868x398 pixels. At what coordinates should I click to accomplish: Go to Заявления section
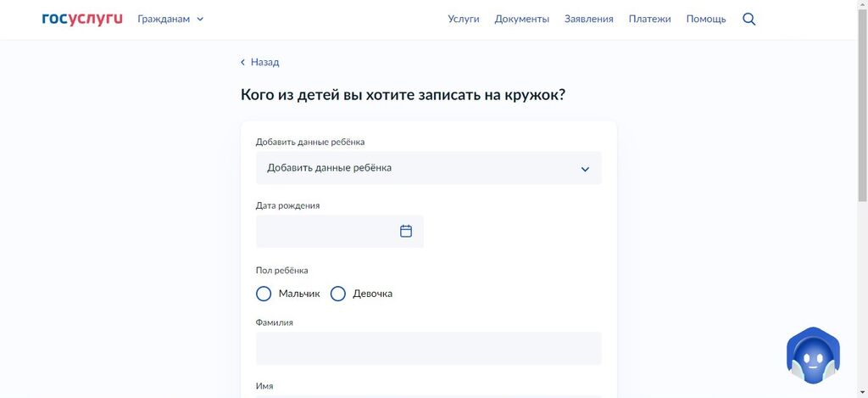point(588,19)
